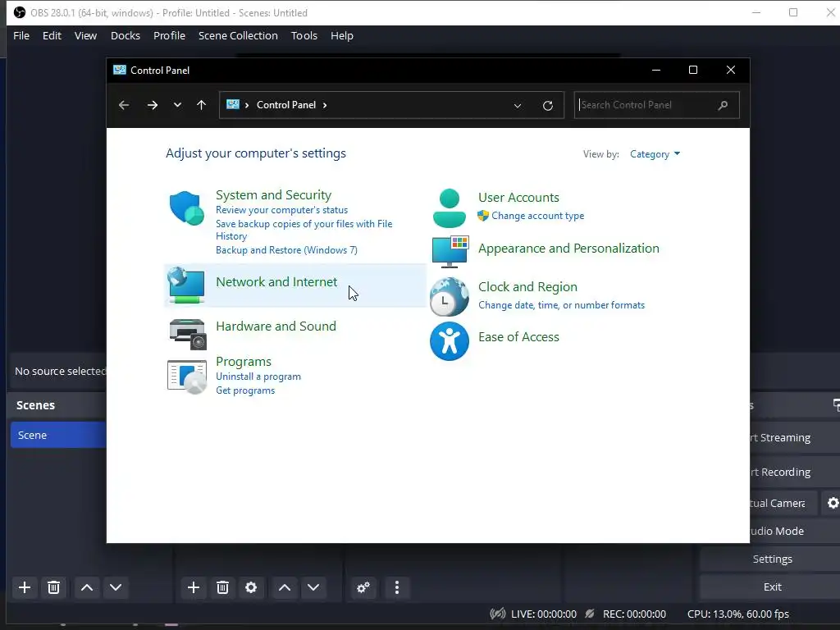Image resolution: width=840 pixels, height=630 pixels.
Task: Click Get programs link
Action: tap(245, 390)
